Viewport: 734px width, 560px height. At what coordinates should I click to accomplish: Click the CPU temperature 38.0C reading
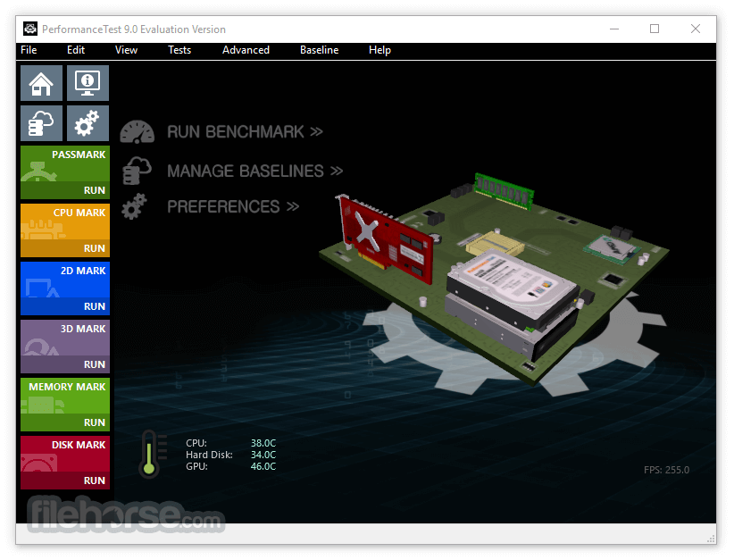[x=263, y=443]
